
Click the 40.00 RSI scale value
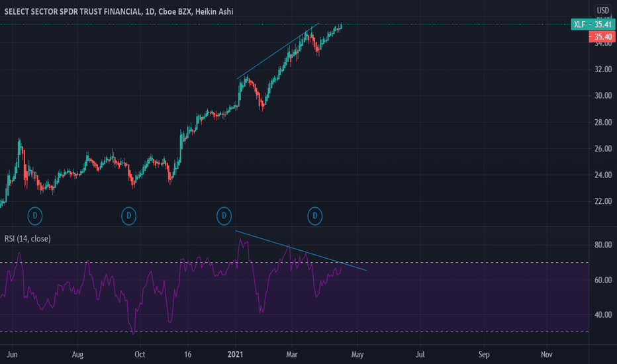click(603, 314)
